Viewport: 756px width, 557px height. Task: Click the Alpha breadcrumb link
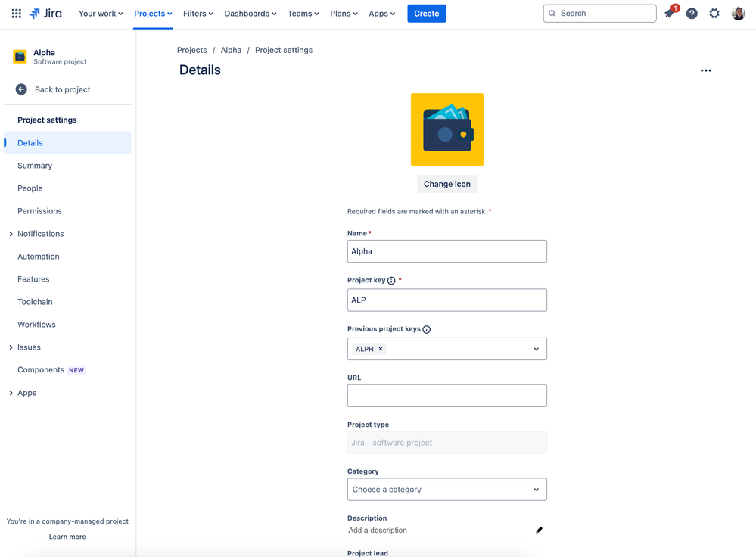tap(231, 50)
